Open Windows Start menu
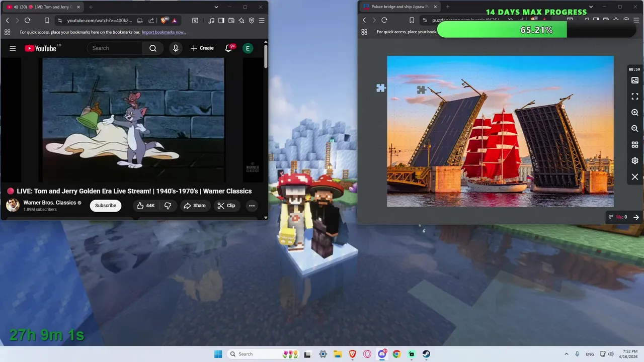 218,354
